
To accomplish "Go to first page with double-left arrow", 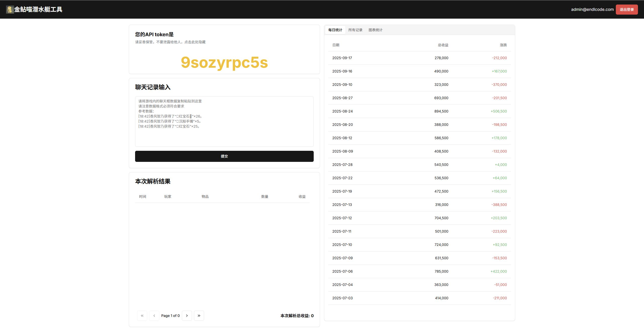I will (142, 316).
